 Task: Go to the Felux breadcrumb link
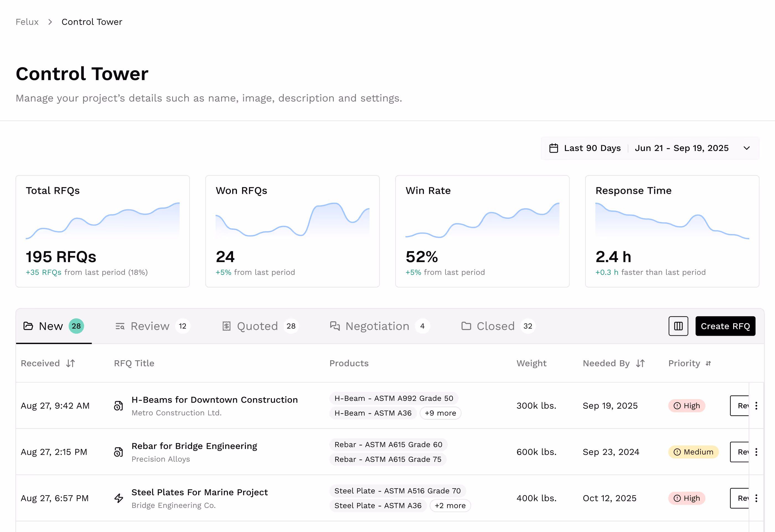coord(27,22)
